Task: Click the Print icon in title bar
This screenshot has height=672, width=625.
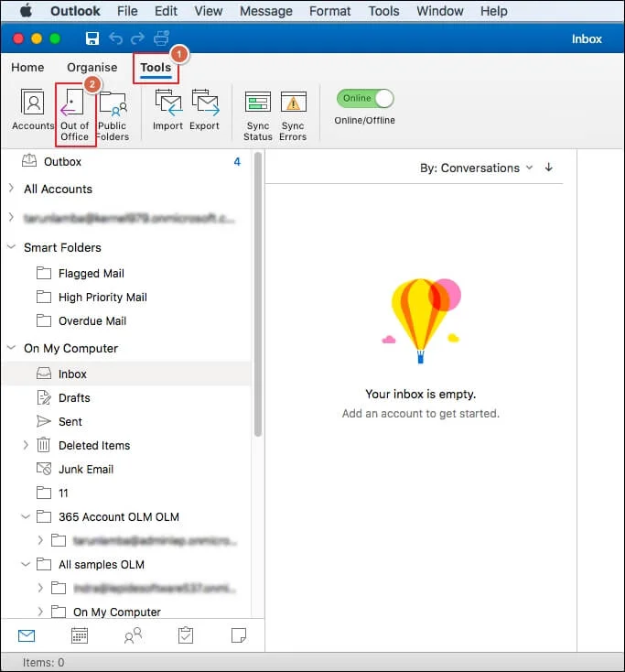Action: (161, 38)
